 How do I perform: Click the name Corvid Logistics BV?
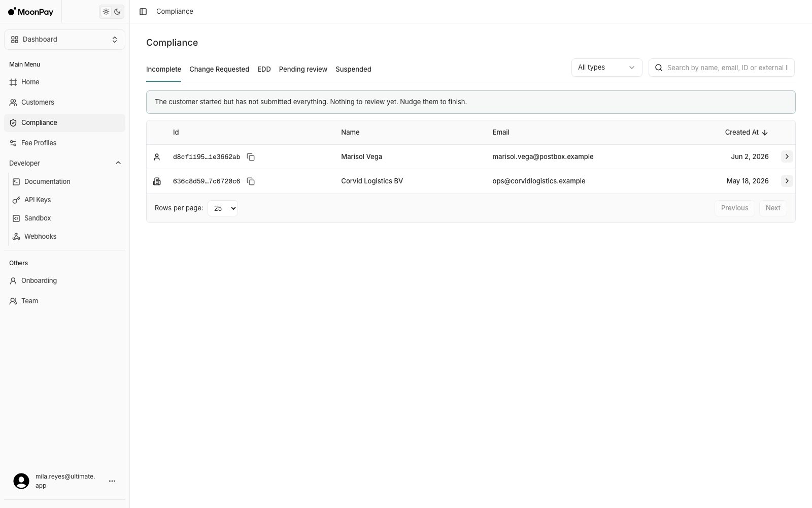pos(372,181)
